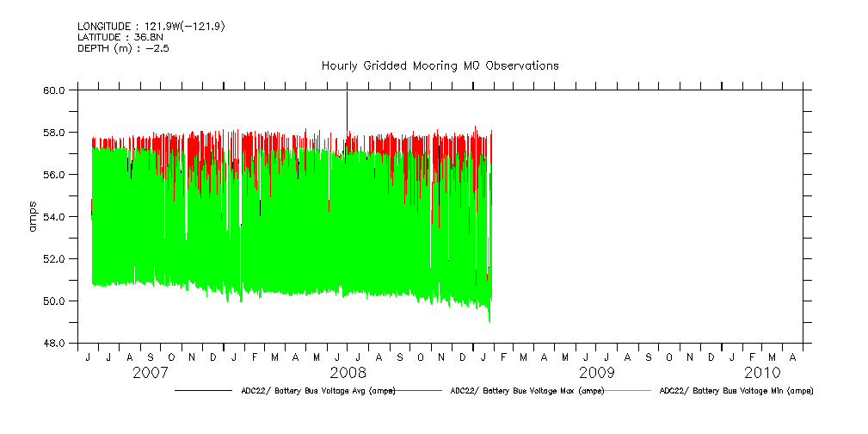Click the black legend line sample for Avg
This screenshot has height=434, width=868.
pos(203,391)
